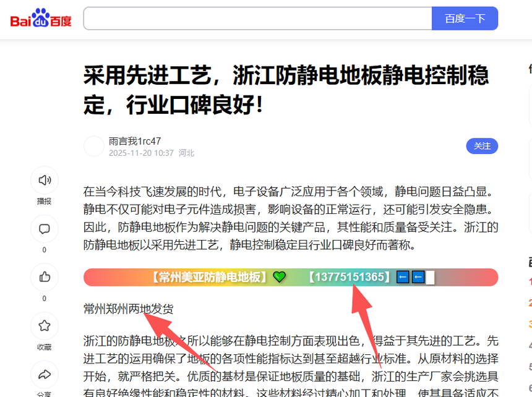Open the author avatar of 雨言我1rc47
The image size is (532, 397).
(x=94, y=146)
